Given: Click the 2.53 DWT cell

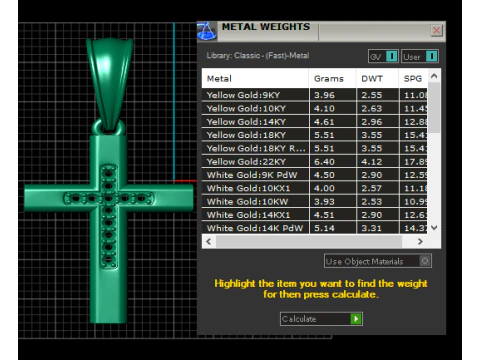Looking at the screenshot, I should tap(377, 202).
